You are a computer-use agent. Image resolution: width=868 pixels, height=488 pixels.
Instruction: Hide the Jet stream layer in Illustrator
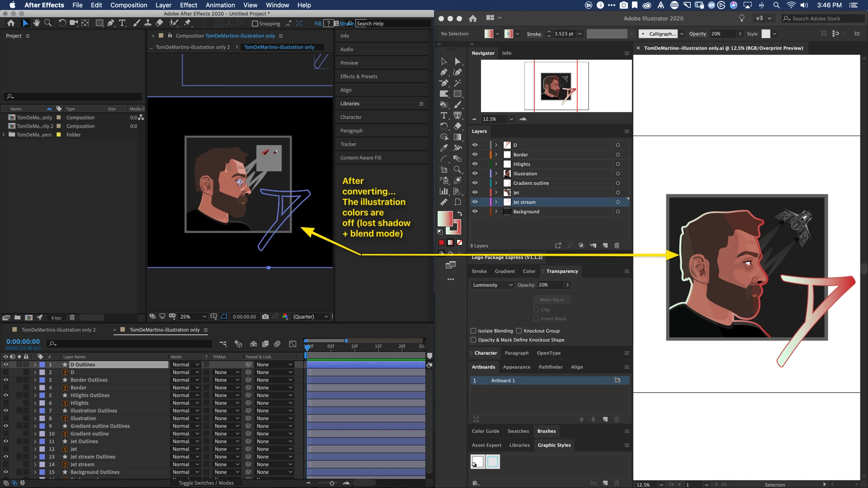pos(475,202)
